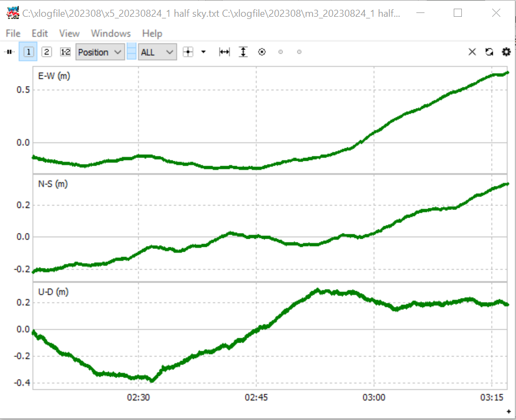Click the RTKPLOT app icon in title bar
Screen dimensions: 516x420
click(13, 13)
